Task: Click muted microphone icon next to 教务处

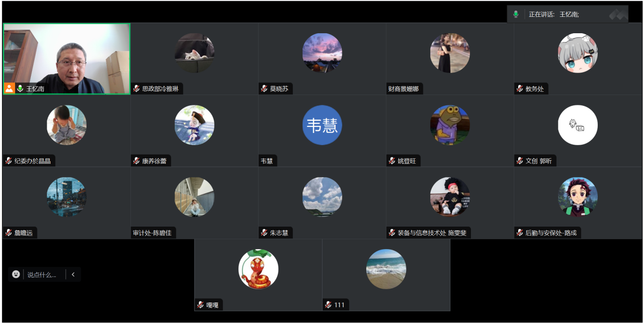Action: [x=520, y=88]
